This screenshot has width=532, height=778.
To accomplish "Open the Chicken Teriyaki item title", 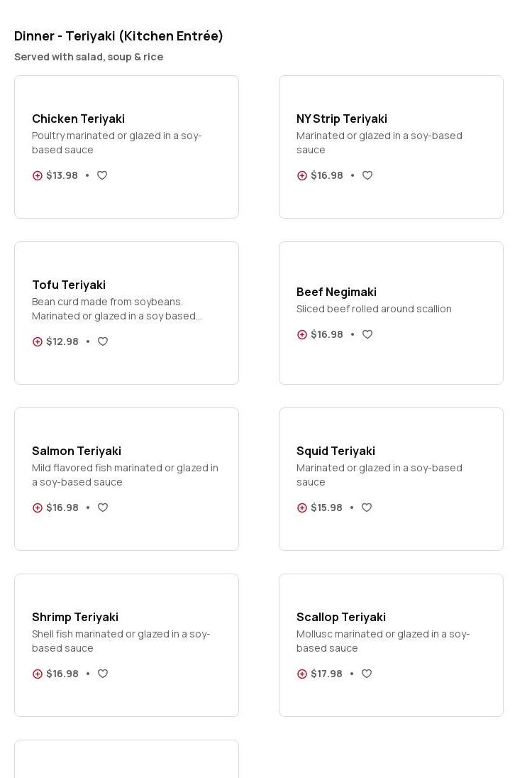I will point(78,119).
